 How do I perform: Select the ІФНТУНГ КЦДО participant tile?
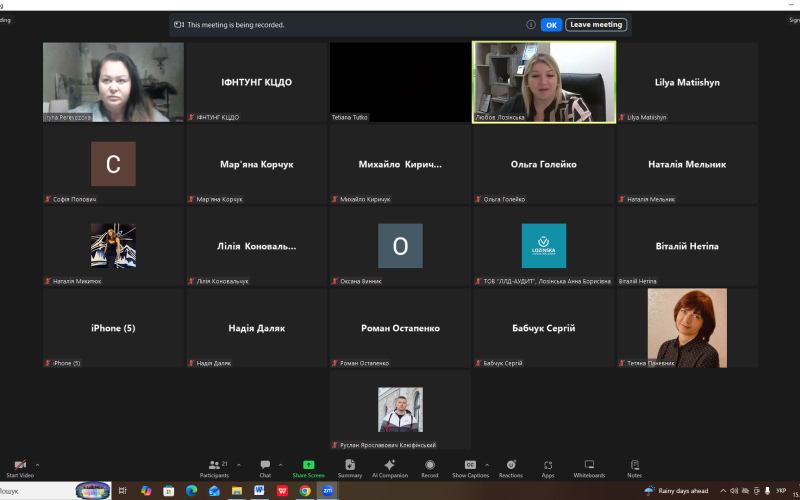pyautogui.click(x=257, y=82)
